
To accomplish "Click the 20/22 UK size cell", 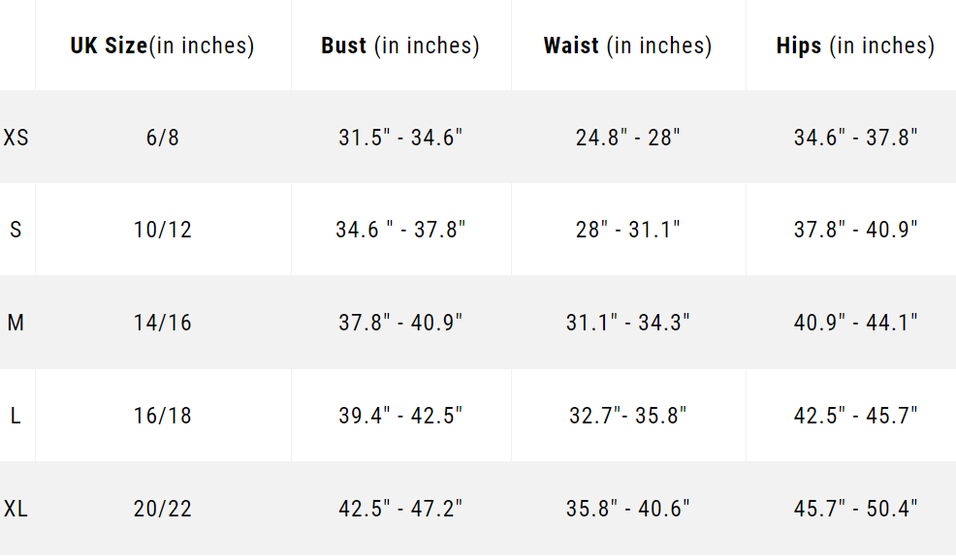I will point(163,509).
